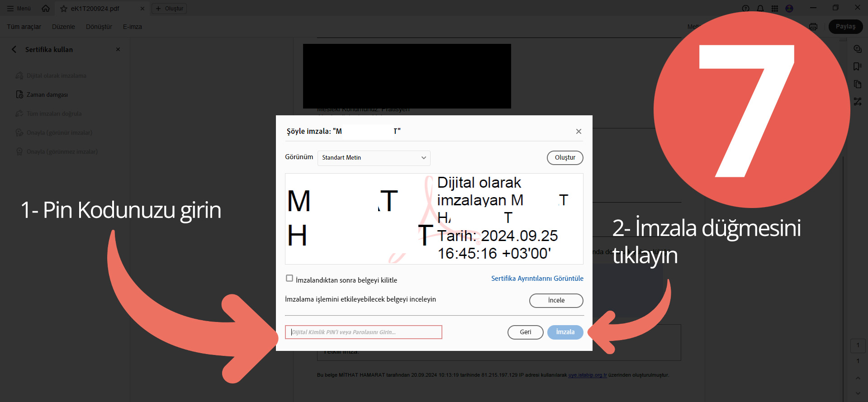Click the signature preview in the dialog
This screenshot has width=868, height=402.
434,219
